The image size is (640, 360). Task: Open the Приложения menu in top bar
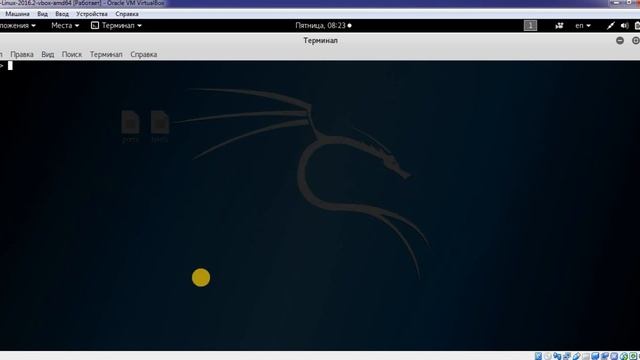(18, 25)
